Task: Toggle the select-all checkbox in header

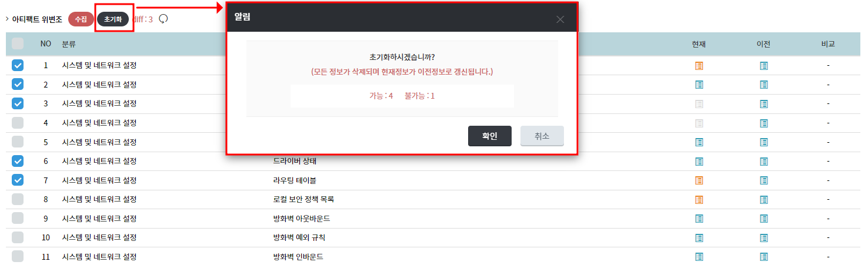Action: pyautogui.click(x=18, y=43)
